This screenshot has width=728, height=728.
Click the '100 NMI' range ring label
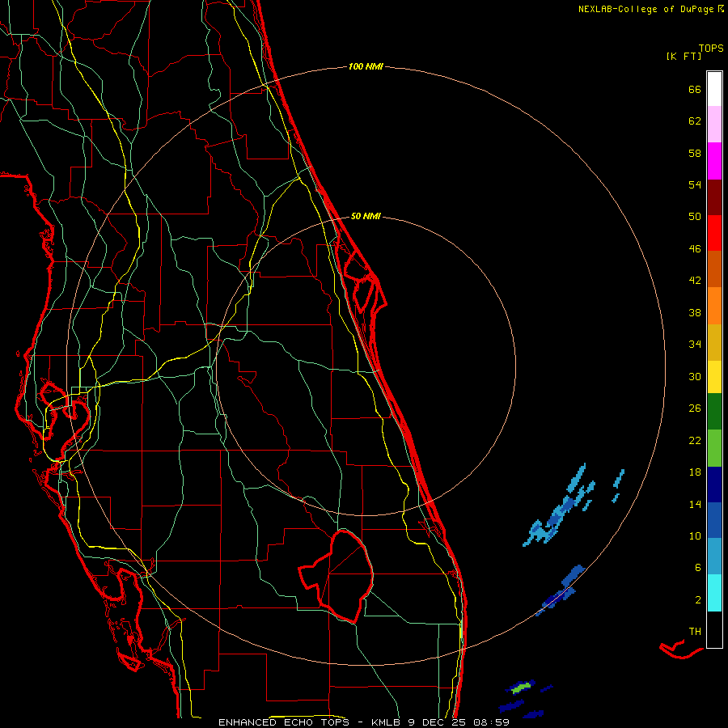coord(366,67)
